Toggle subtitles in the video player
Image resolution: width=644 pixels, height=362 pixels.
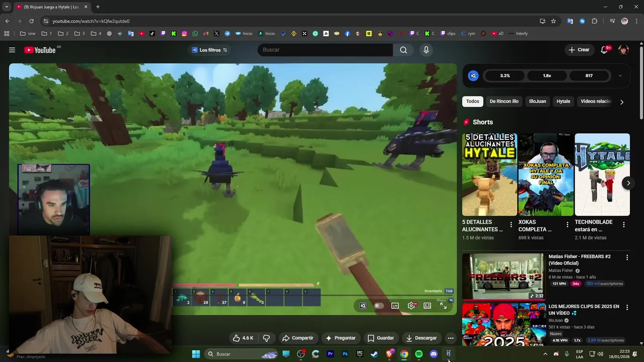(395, 306)
